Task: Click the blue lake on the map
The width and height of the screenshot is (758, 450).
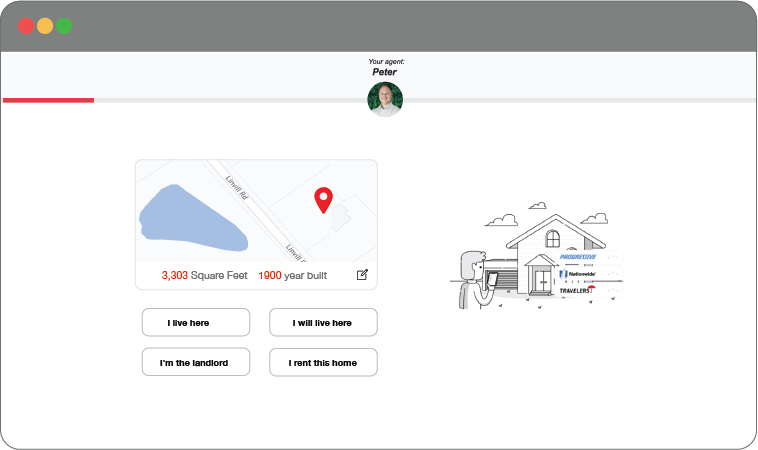Action: click(x=190, y=218)
